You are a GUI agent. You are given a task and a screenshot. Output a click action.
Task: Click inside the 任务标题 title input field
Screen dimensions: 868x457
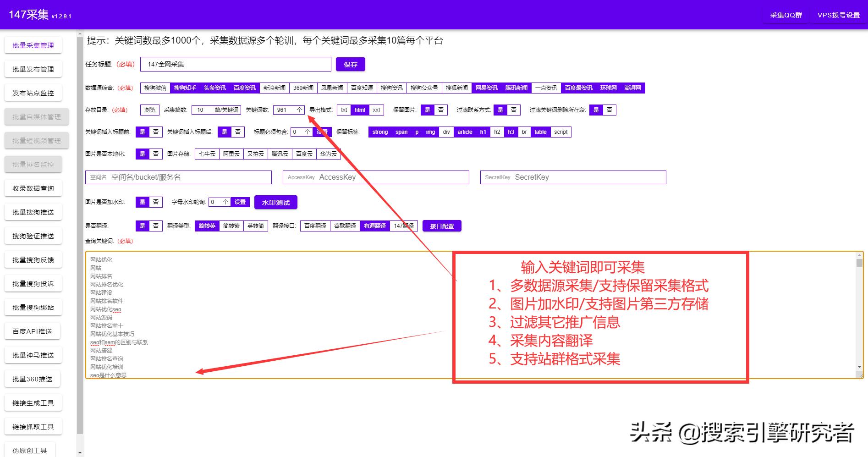(x=236, y=64)
